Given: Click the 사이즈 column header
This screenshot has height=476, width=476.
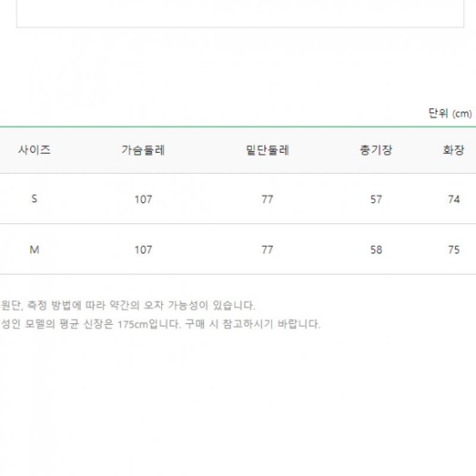Looking at the screenshot, I should coord(35,150).
